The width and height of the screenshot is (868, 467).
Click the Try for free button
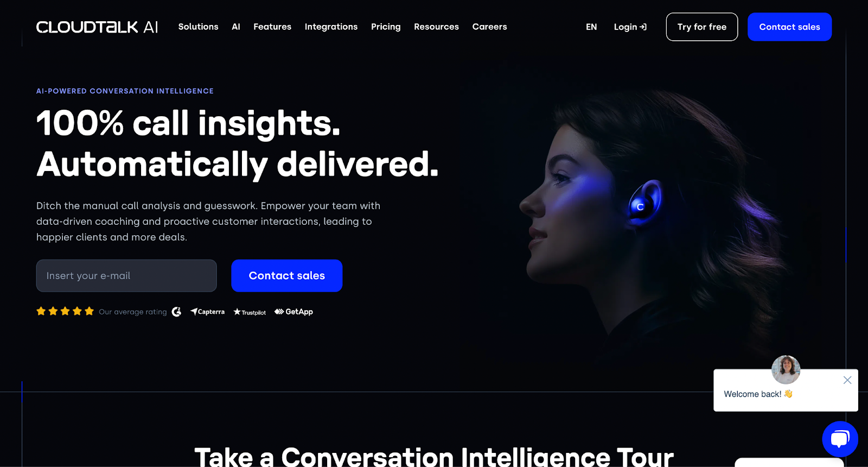[701, 27]
